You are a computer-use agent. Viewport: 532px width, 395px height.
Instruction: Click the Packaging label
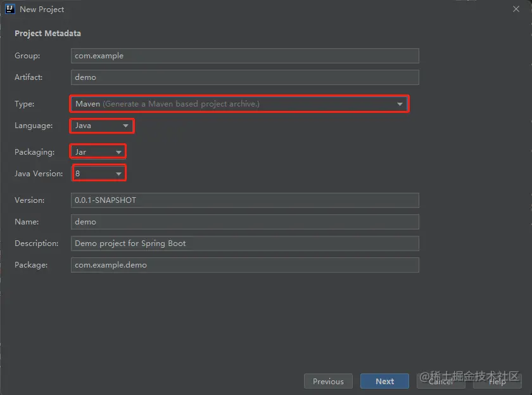35,152
